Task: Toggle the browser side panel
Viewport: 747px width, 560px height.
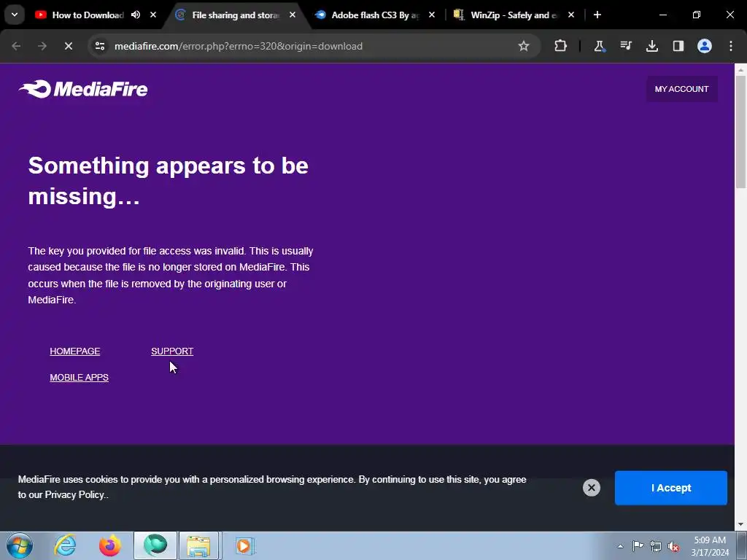Action: [678, 46]
